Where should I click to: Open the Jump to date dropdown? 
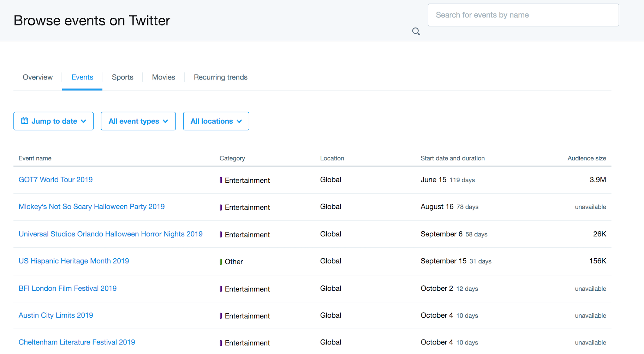tap(53, 121)
